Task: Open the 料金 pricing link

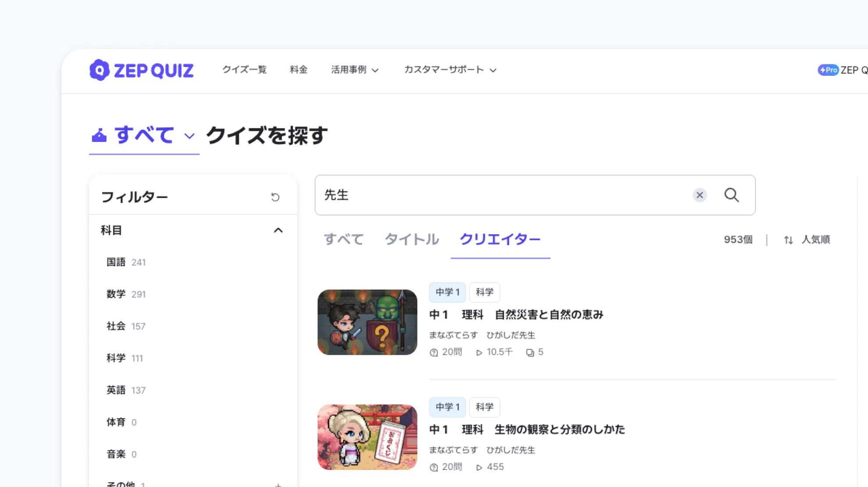Action: 299,70
